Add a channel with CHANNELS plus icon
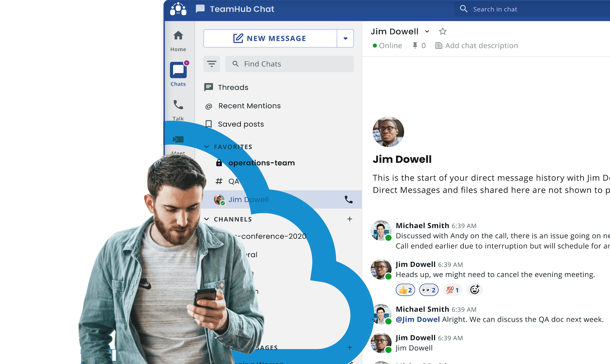Viewport: 610px width, 364px height. click(x=349, y=219)
